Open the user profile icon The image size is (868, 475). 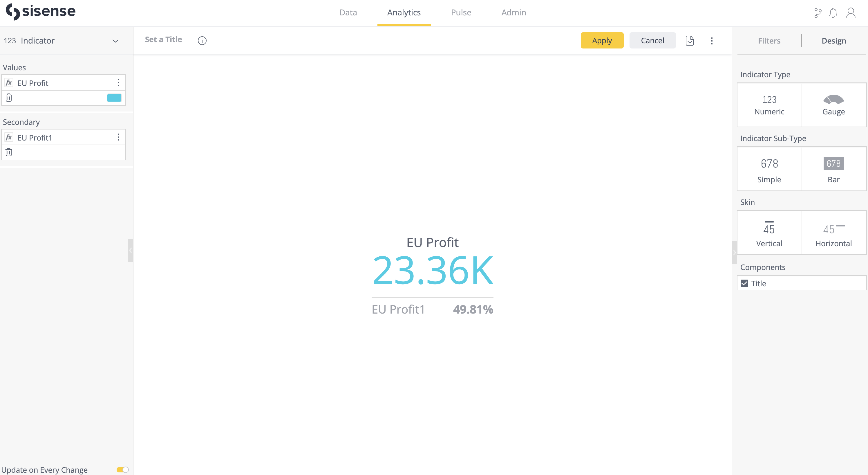click(x=851, y=13)
